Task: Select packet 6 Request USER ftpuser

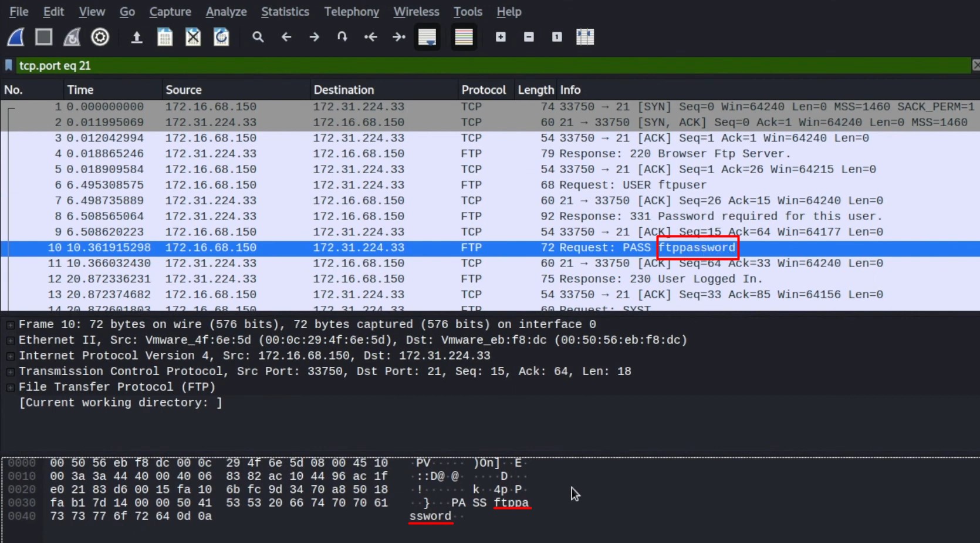Action: tap(490, 185)
